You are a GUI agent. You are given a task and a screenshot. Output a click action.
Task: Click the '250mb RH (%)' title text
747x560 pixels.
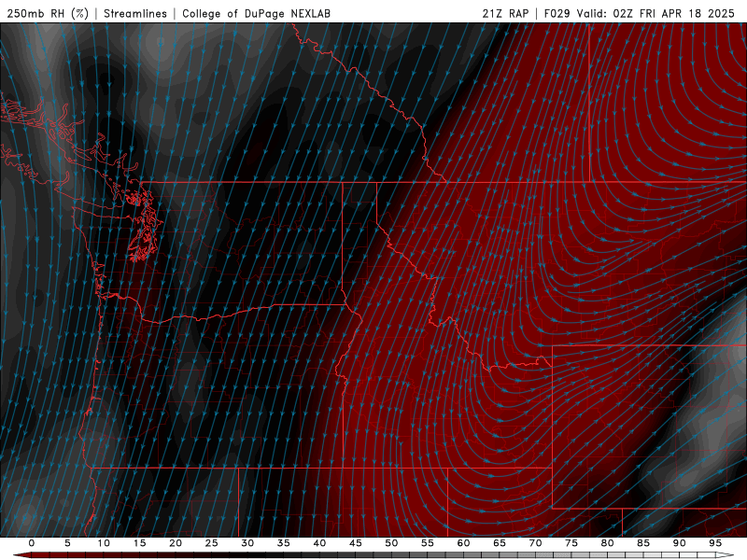48,13
